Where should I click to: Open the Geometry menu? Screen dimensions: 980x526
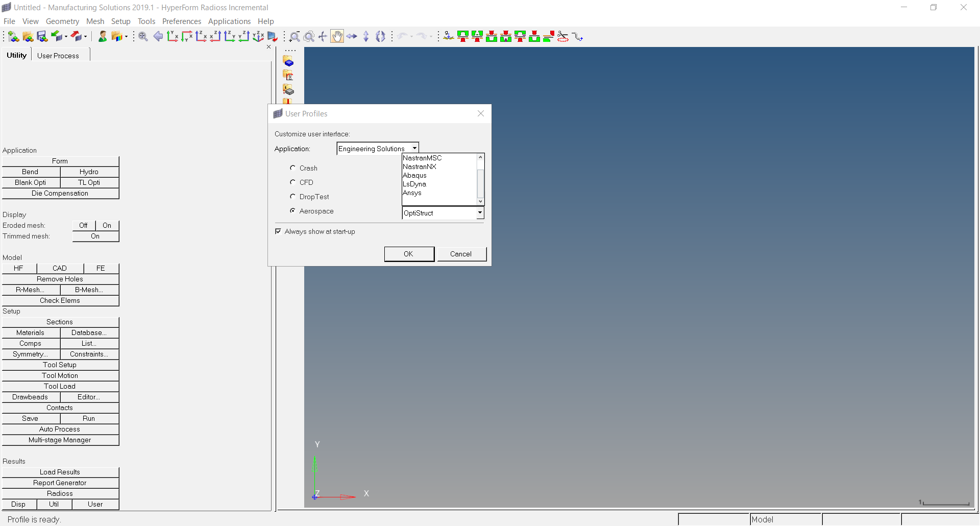[62, 21]
